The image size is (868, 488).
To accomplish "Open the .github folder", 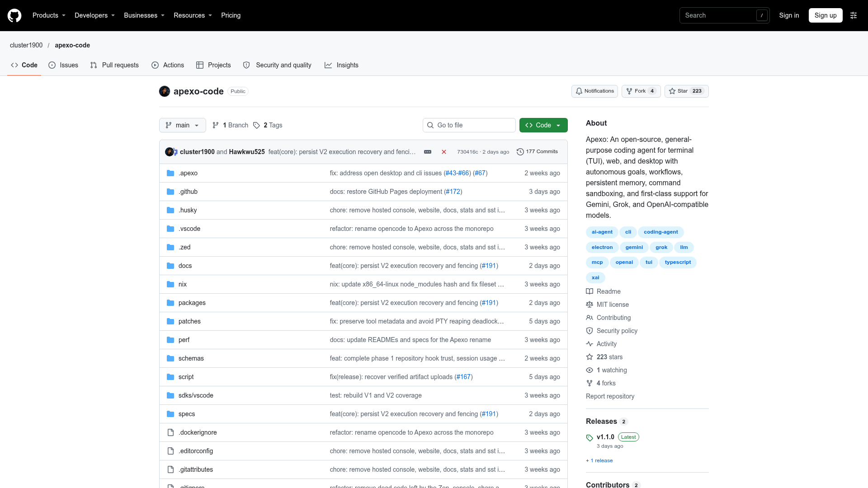I will pyautogui.click(x=188, y=192).
